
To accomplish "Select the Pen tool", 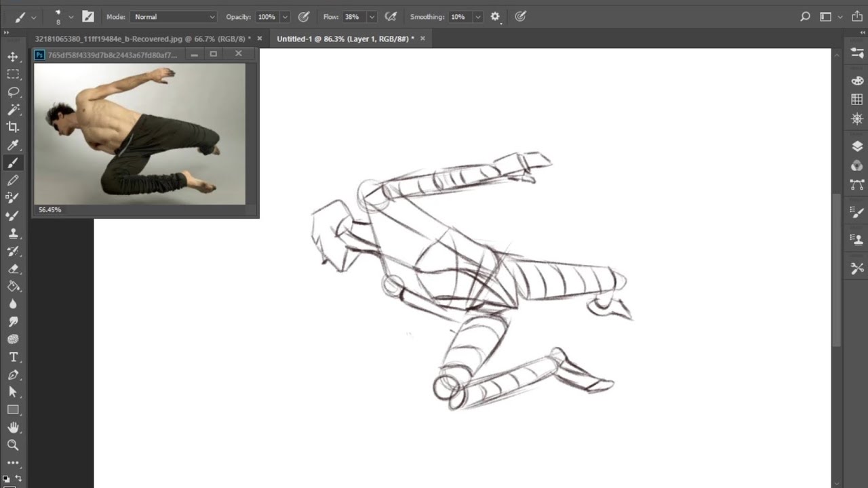I will pos(13,374).
